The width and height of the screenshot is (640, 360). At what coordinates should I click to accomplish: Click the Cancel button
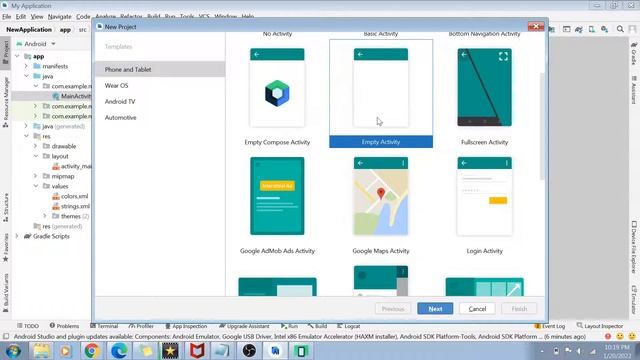coord(477,309)
